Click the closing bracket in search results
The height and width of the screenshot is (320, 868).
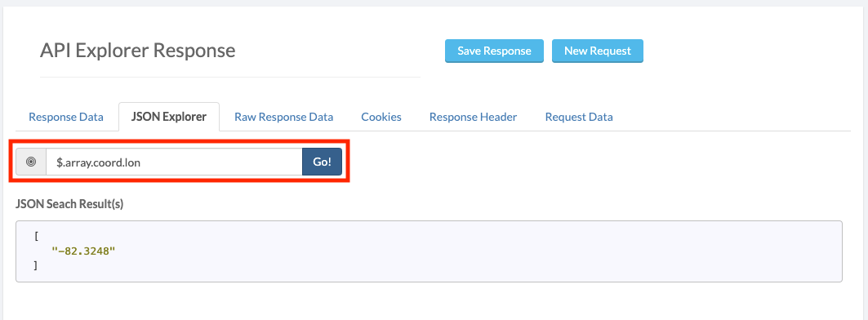(36, 265)
